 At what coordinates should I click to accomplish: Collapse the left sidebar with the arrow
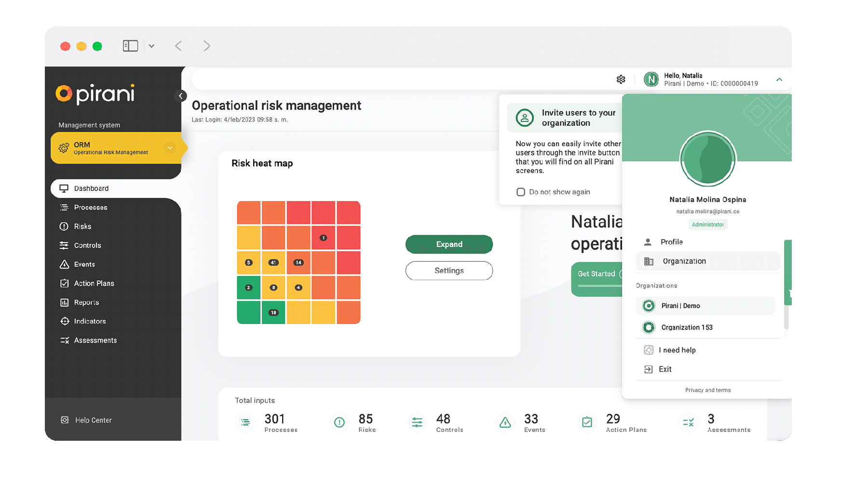(x=180, y=95)
